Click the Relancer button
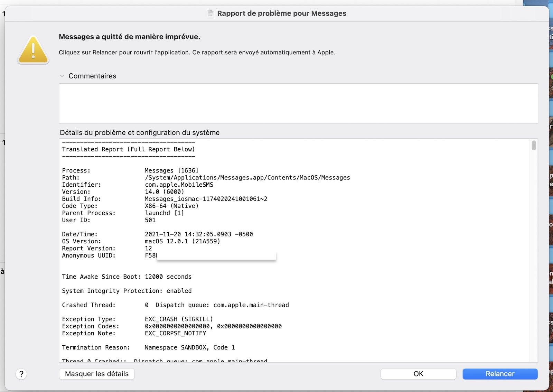Image resolution: width=553 pixels, height=392 pixels. 500,374
